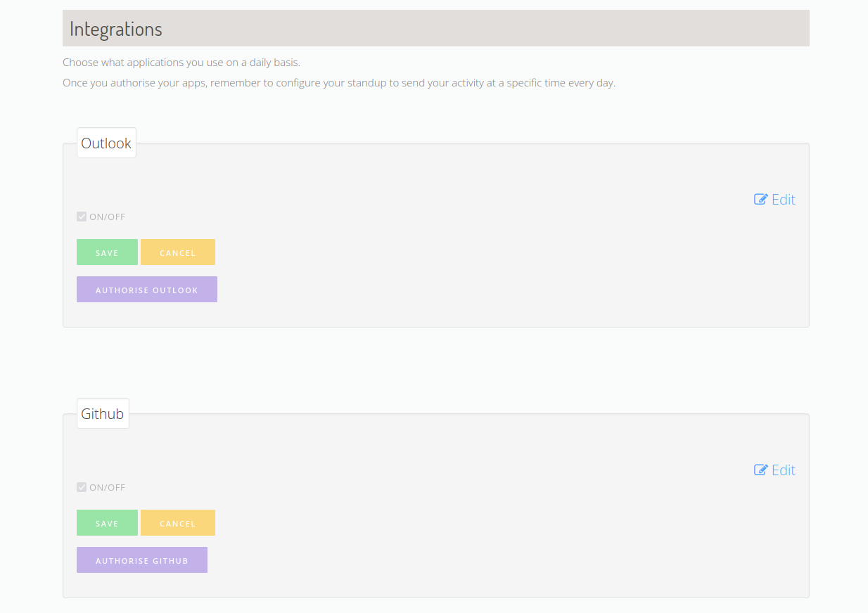868x613 pixels.
Task: Toggle the Github ON/OFF checkbox
Action: click(82, 487)
